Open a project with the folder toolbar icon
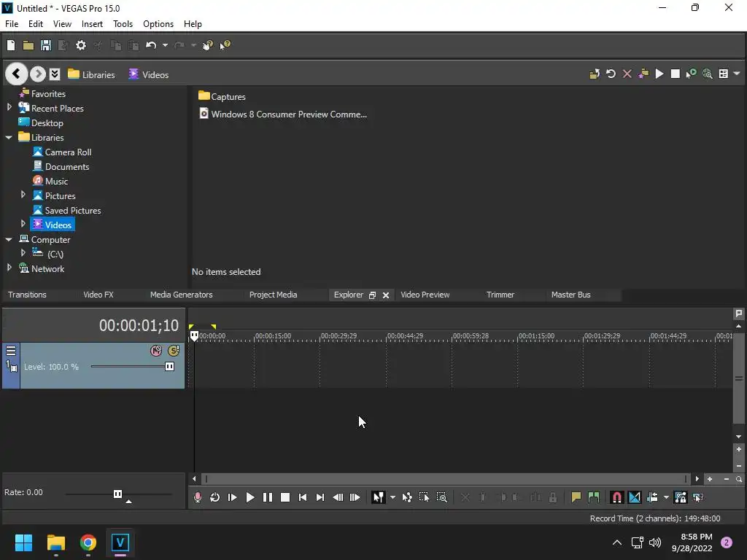Screen dimensions: 747x560 (x=28, y=45)
